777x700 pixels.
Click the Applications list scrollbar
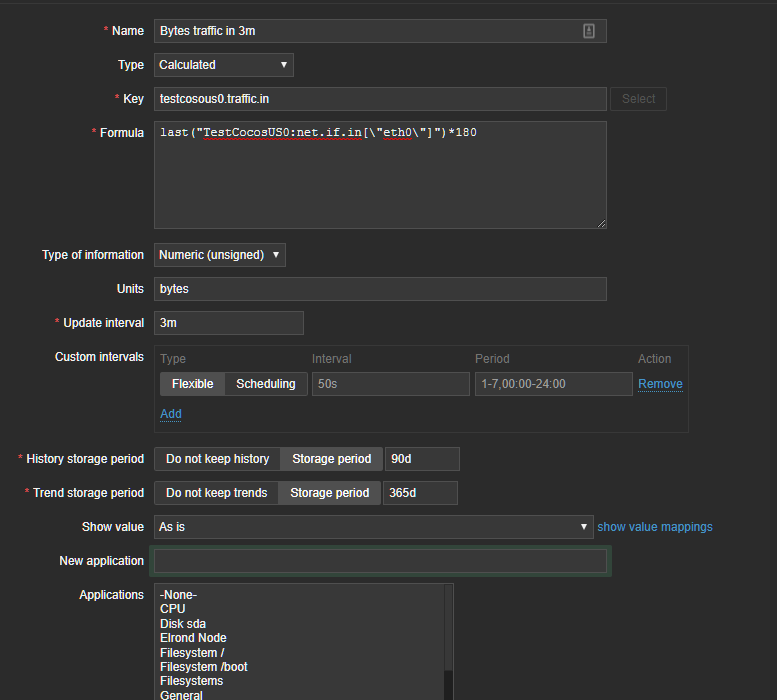(448, 640)
